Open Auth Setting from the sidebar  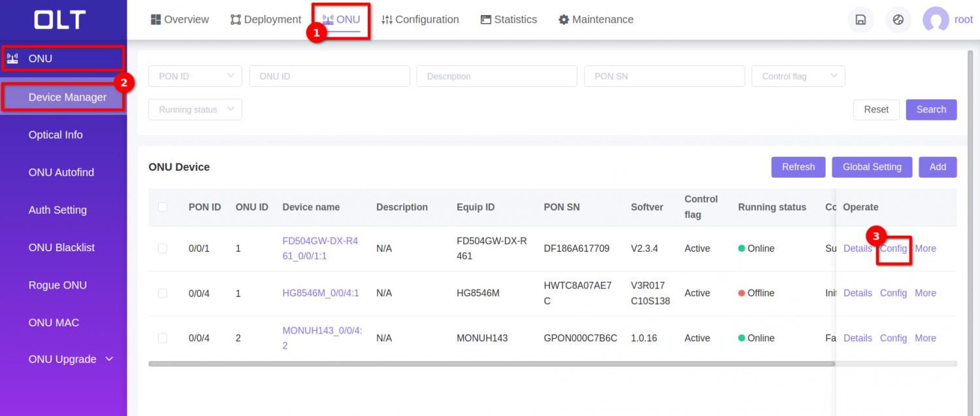[57, 209]
